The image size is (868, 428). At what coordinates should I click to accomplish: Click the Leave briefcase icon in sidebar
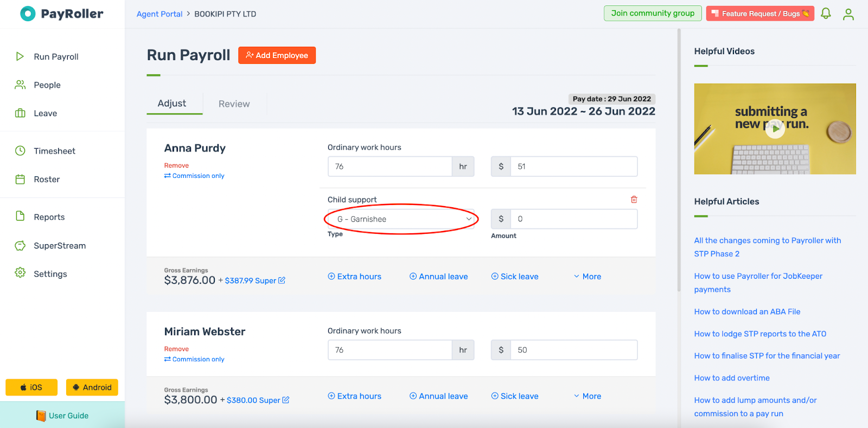20,113
